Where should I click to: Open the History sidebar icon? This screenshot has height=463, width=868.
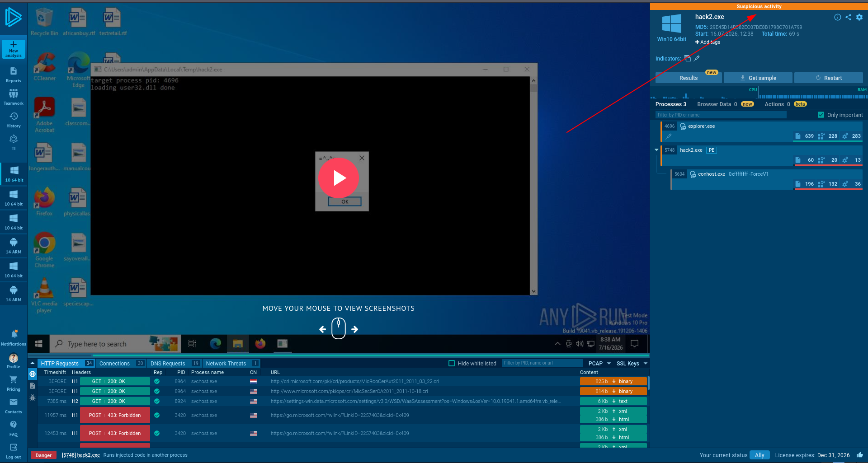(x=14, y=117)
